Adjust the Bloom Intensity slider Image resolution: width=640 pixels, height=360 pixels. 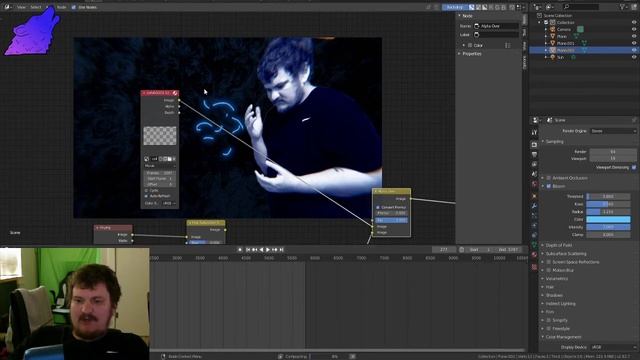608,227
